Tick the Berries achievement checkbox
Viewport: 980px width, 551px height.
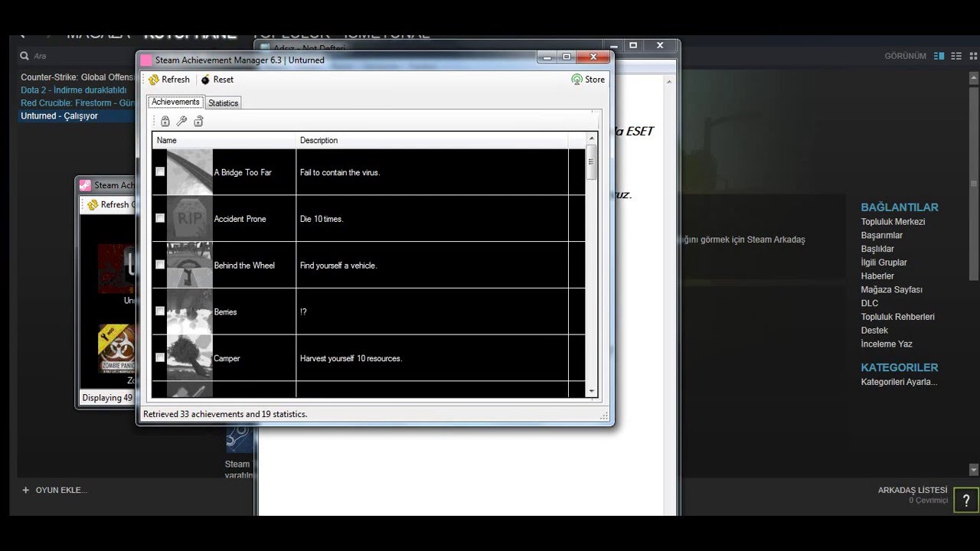tap(160, 311)
